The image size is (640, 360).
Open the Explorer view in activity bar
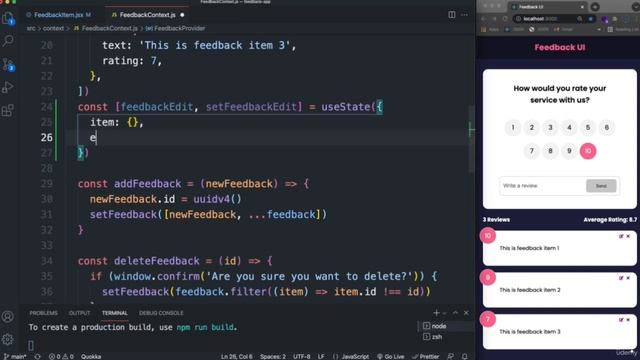pyautogui.click(x=8, y=18)
